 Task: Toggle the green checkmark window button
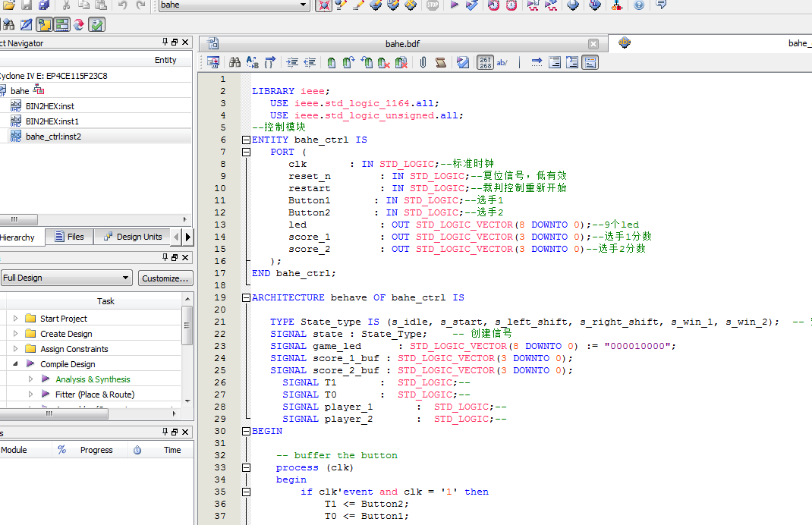(97, 24)
